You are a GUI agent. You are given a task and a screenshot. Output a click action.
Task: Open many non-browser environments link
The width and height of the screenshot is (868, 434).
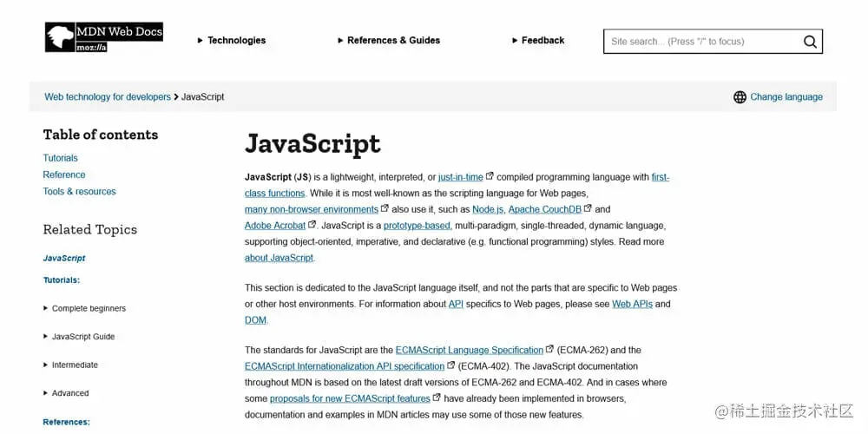point(312,209)
